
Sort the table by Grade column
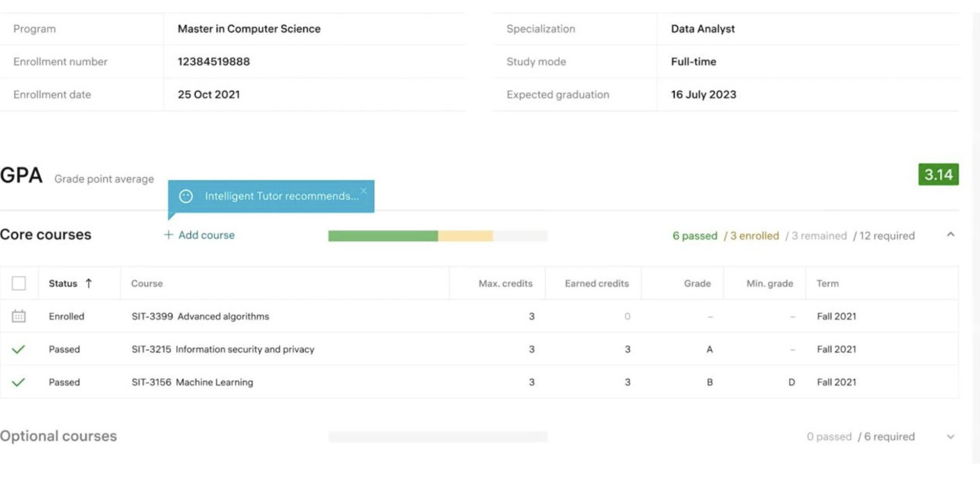(697, 284)
